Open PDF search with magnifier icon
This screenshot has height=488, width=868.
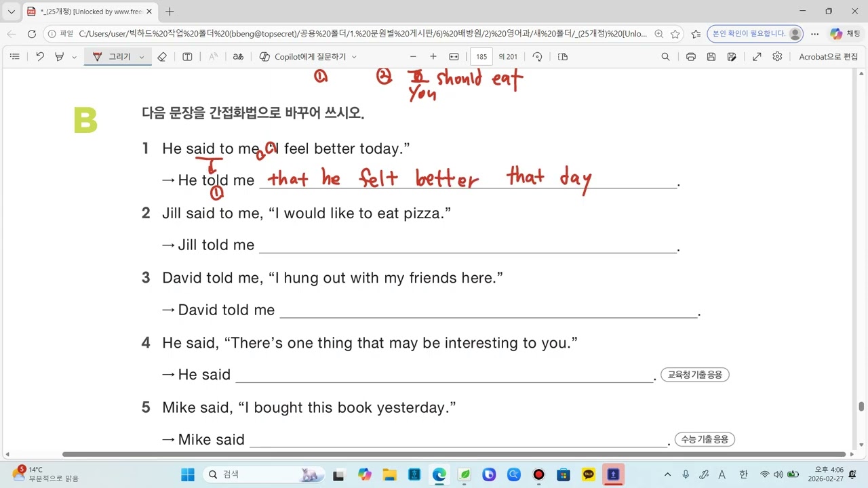(x=666, y=57)
